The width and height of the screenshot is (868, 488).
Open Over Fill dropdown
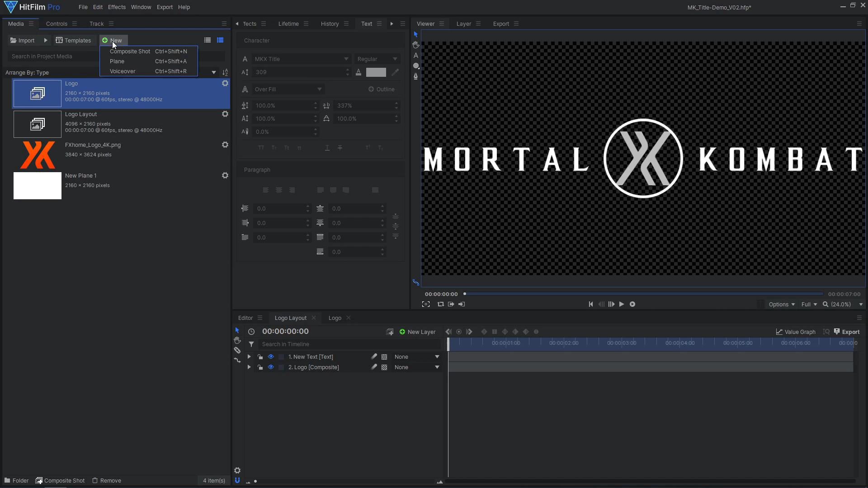[x=288, y=89]
